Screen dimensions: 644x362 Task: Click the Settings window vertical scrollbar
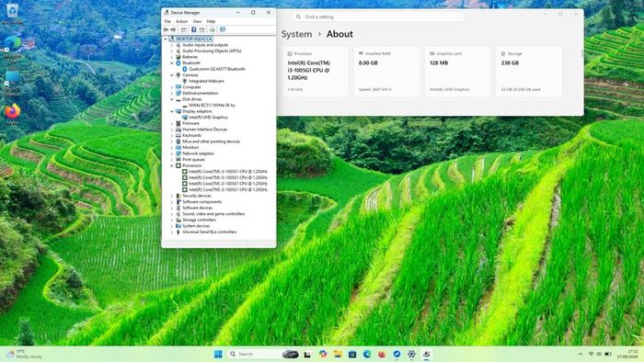click(582, 53)
